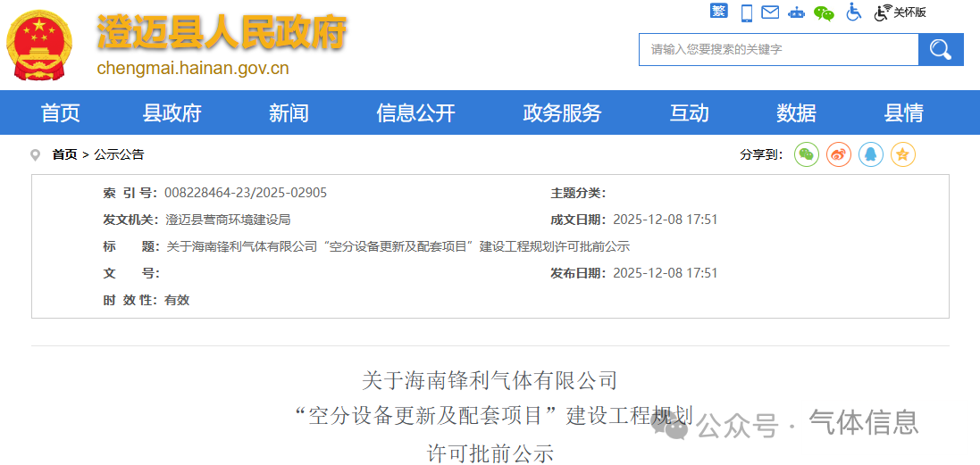Click 公示公告 breadcrumb link
Screen dimensions: 980x465
click(x=119, y=154)
